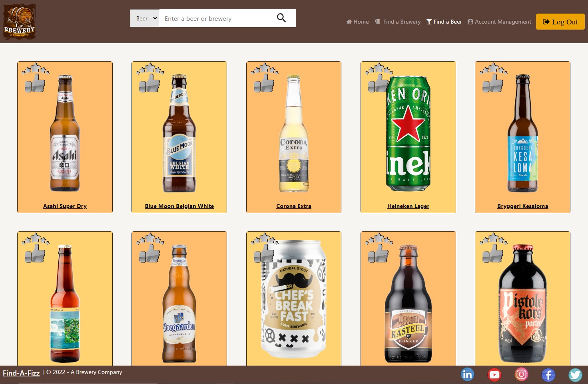The image size is (588, 384).
Task: Click the star rating on Corona Extra
Action: (x=265, y=69)
